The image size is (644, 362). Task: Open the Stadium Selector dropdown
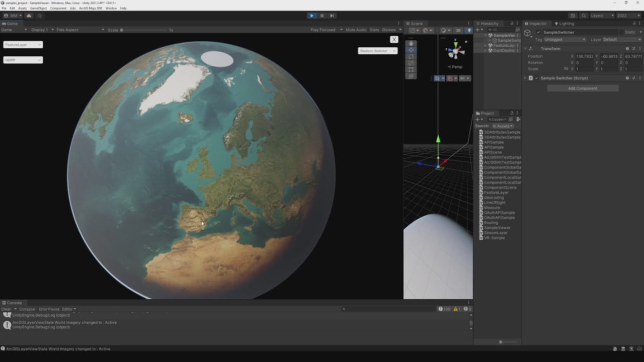(x=377, y=51)
